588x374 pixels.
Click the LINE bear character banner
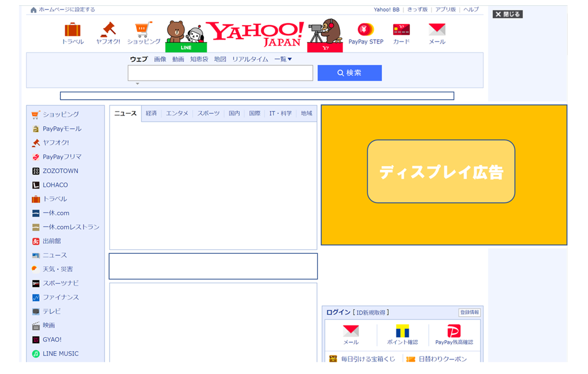coord(186,36)
